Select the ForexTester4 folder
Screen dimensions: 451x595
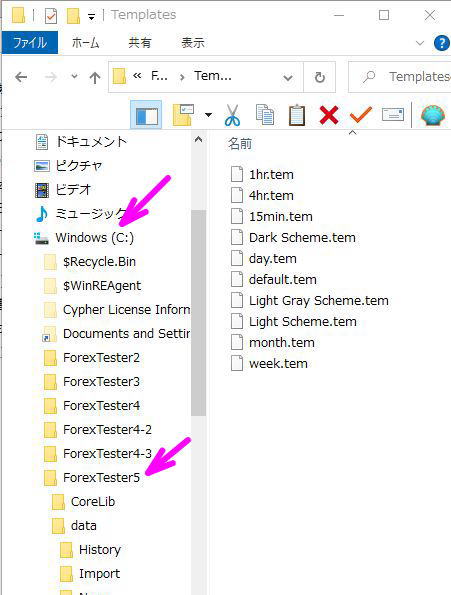click(x=101, y=406)
